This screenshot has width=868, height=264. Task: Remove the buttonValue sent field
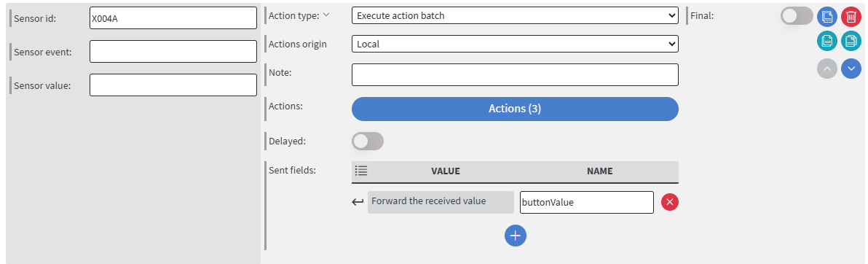(670, 203)
